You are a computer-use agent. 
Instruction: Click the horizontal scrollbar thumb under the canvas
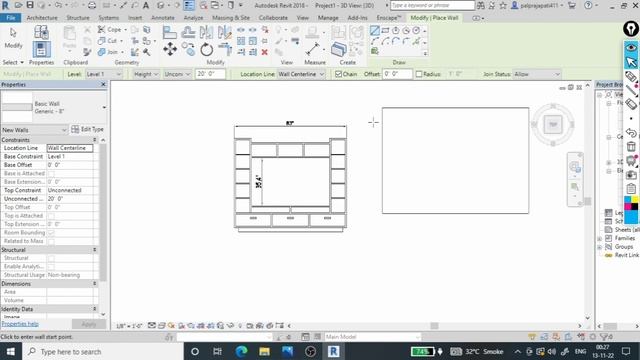[x=434, y=326]
